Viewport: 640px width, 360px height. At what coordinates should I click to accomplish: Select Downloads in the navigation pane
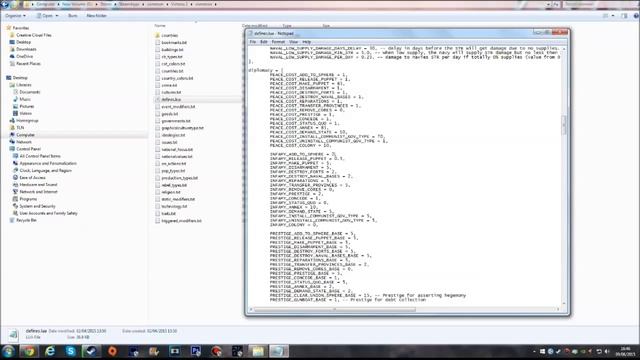[x=26, y=49]
